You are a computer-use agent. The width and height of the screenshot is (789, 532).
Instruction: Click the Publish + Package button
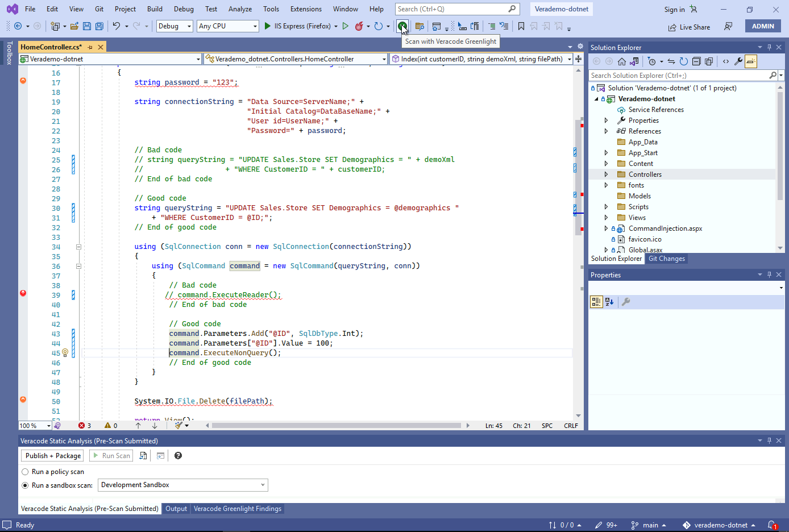[53, 456]
